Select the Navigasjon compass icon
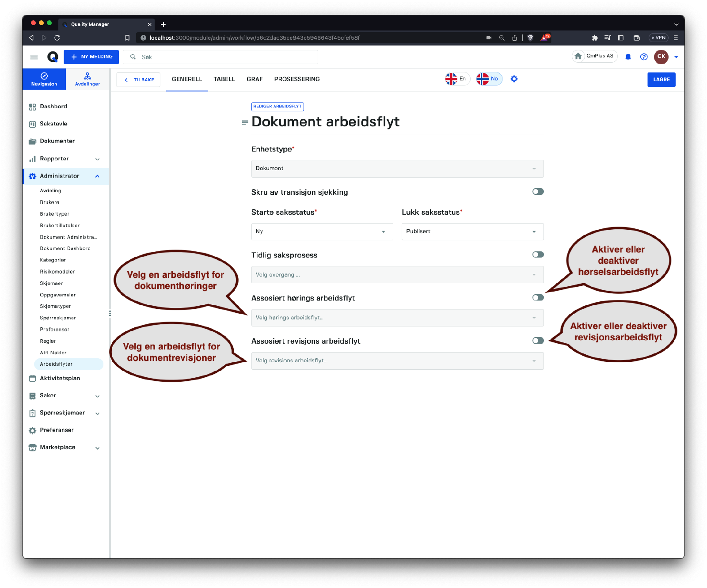 tap(44, 76)
